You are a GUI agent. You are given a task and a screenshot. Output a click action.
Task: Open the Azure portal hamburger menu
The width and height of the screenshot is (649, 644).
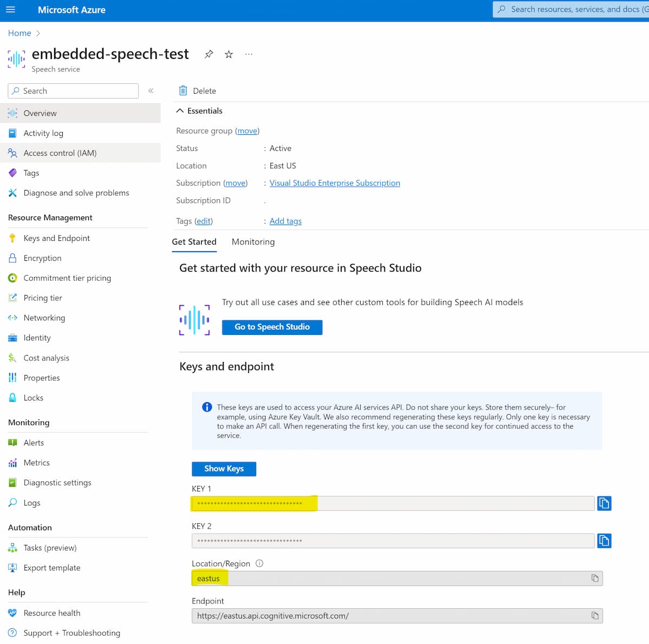point(10,9)
